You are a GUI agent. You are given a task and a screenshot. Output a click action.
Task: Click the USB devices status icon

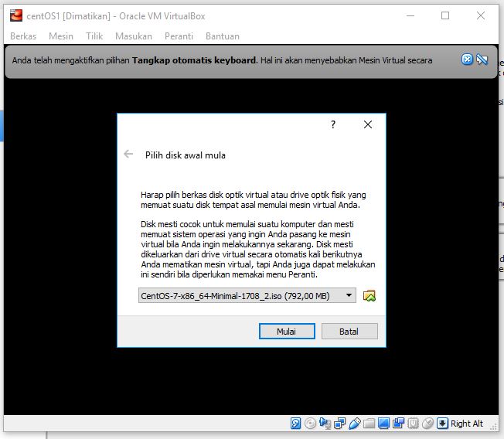[x=354, y=424]
